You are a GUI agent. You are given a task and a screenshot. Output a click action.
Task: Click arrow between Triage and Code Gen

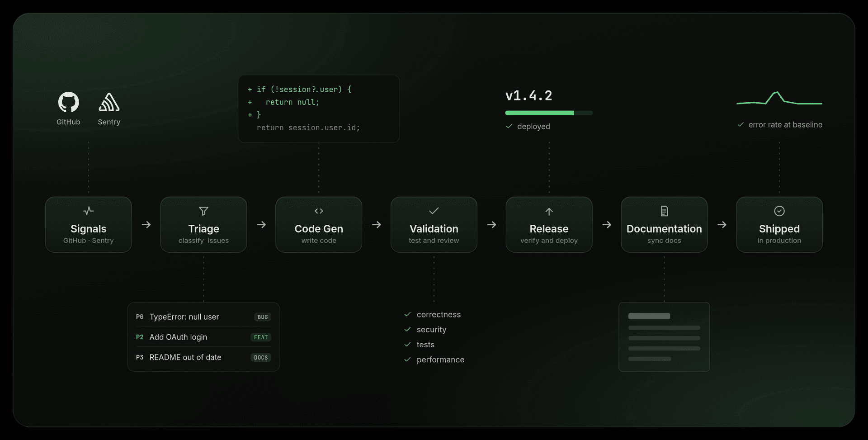[261, 225]
